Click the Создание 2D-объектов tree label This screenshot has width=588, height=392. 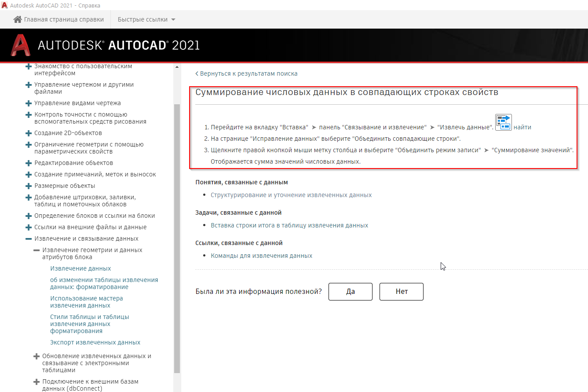click(68, 133)
